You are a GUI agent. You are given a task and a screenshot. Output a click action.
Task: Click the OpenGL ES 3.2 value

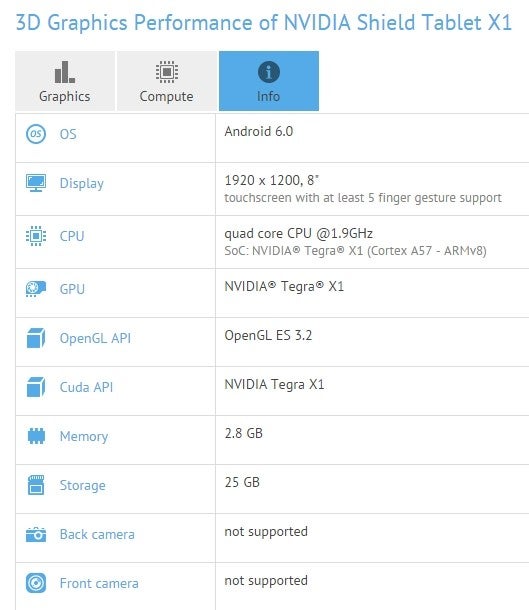coord(268,335)
